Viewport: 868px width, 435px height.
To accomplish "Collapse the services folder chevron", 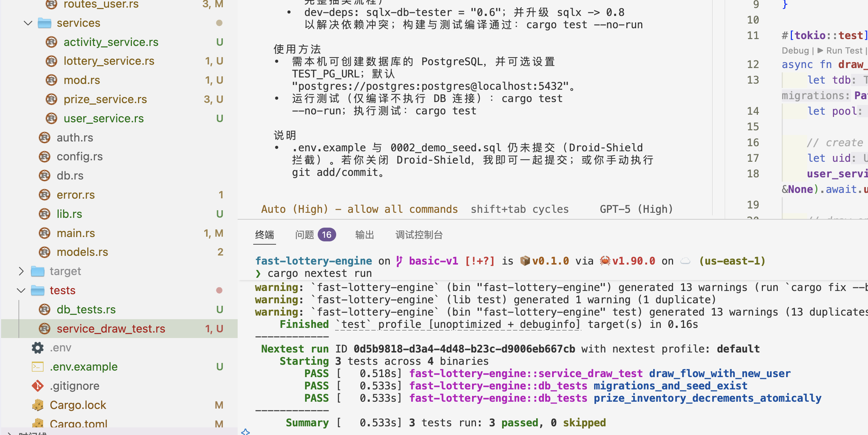I will coord(28,23).
